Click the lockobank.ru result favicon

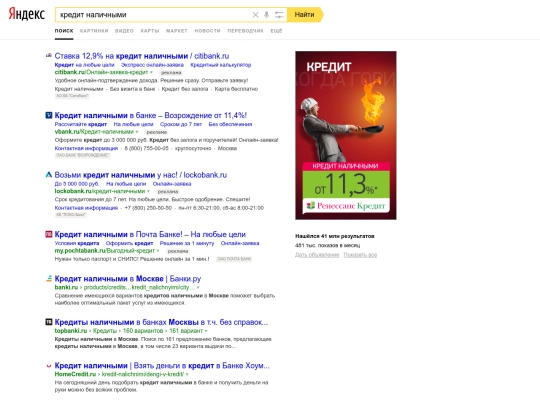49,175
